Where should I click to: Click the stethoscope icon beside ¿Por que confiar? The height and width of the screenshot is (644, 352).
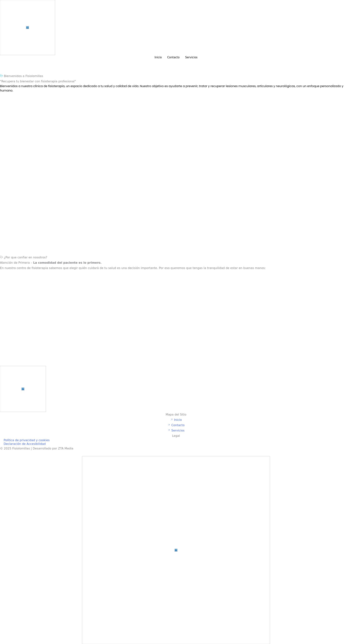1,257
